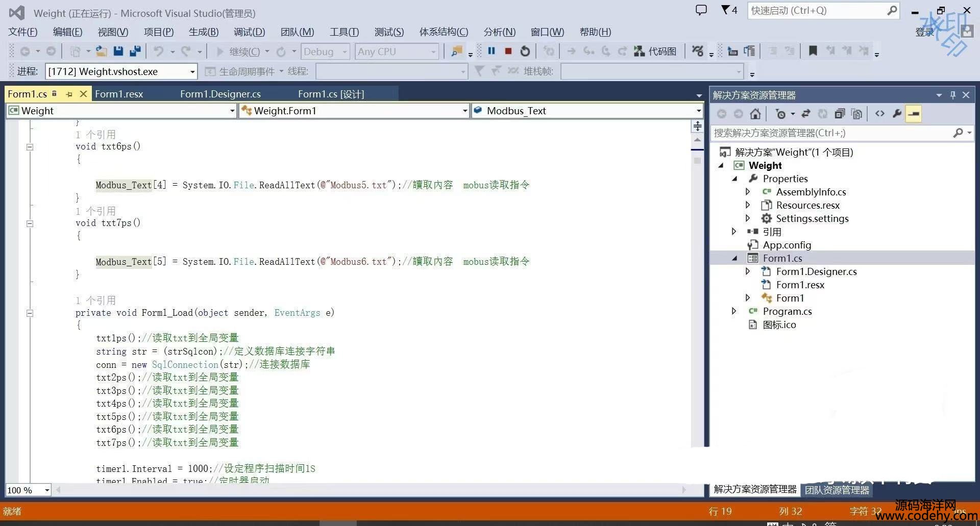Switch to the 团队资源管理器 tab
The width and height of the screenshot is (980, 526).
click(x=837, y=490)
